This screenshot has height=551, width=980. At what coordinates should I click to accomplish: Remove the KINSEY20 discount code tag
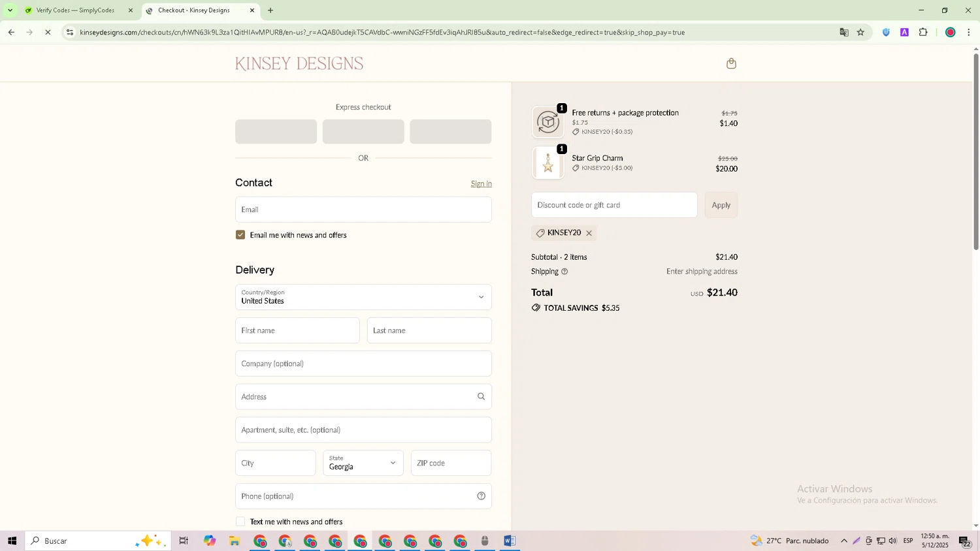[x=589, y=233]
